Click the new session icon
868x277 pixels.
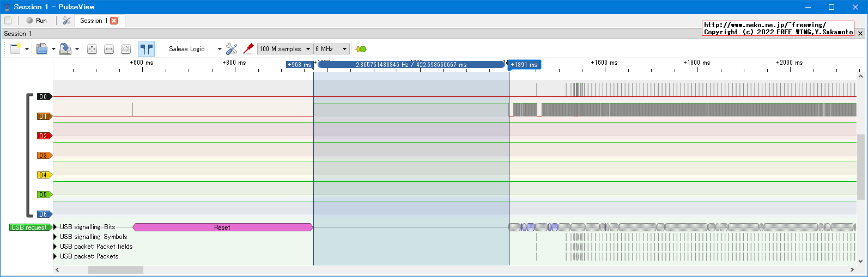click(15, 49)
